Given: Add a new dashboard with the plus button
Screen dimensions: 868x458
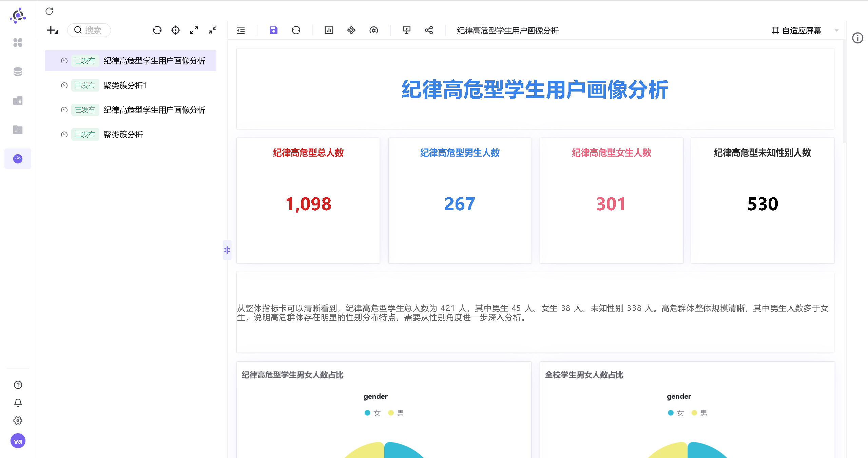Looking at the screenshot, I should click(52, 30).
